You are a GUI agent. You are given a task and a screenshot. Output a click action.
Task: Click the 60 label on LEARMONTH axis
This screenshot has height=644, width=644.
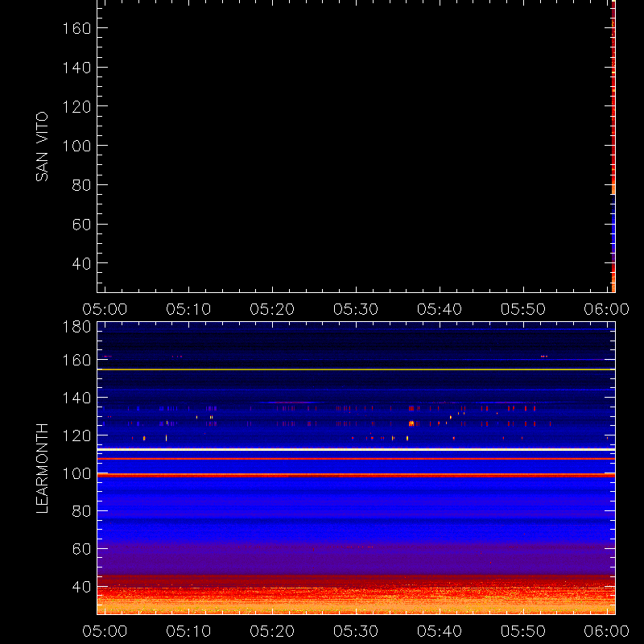(81, 549)
